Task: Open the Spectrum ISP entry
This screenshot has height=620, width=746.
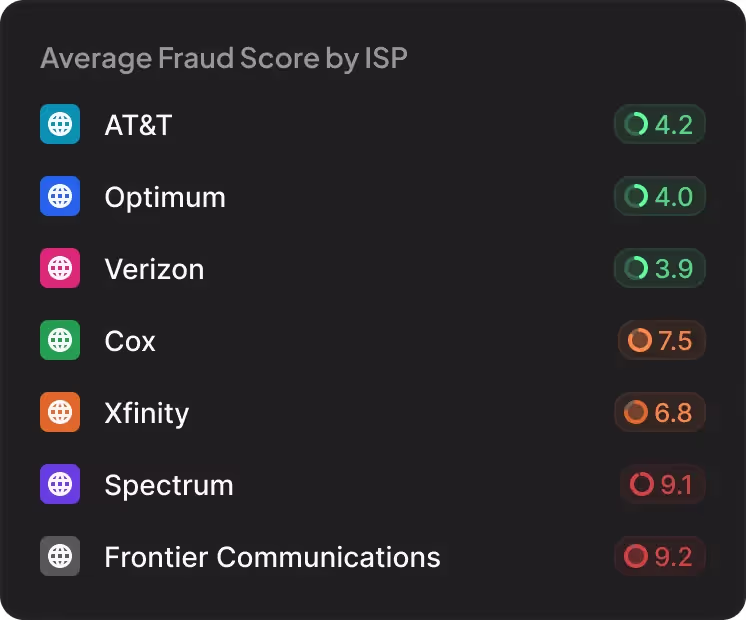Action: pyautogui.click(x=169, y=485)
